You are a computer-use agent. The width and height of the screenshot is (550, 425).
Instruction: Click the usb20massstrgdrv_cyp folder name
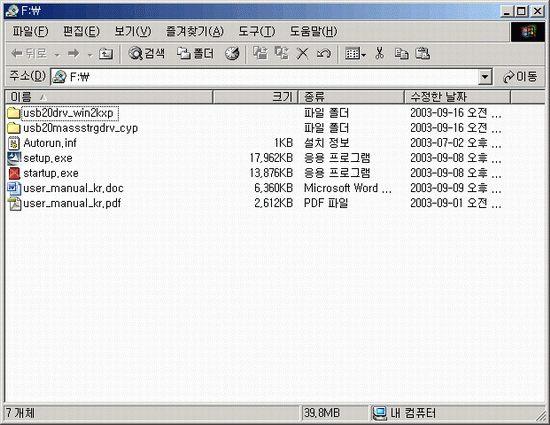click(80, 128)
